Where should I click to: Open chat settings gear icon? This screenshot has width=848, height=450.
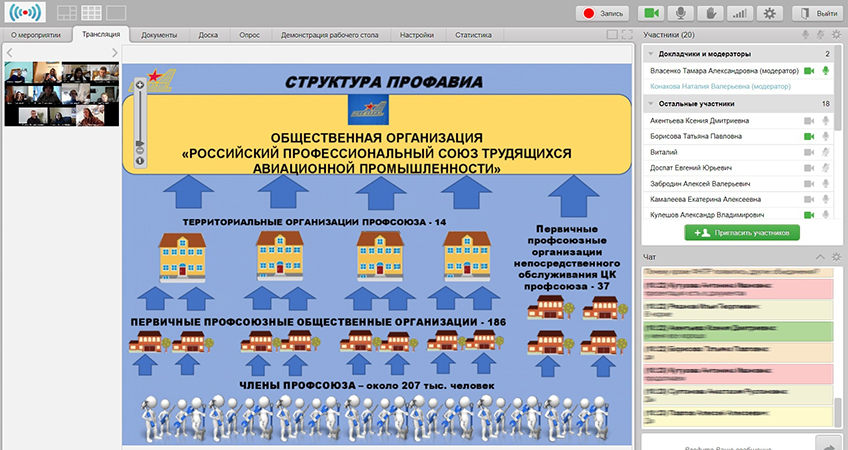click(837, 257)
